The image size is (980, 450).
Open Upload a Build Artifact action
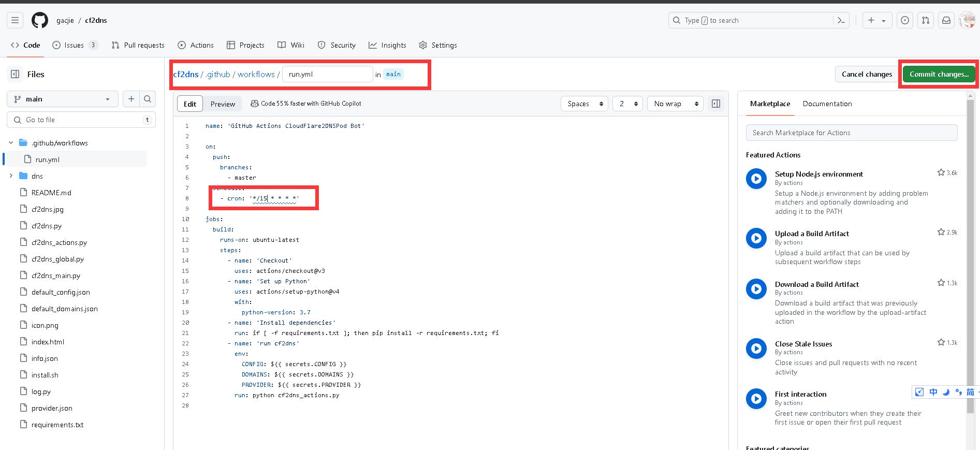click(x=812, y=234)
